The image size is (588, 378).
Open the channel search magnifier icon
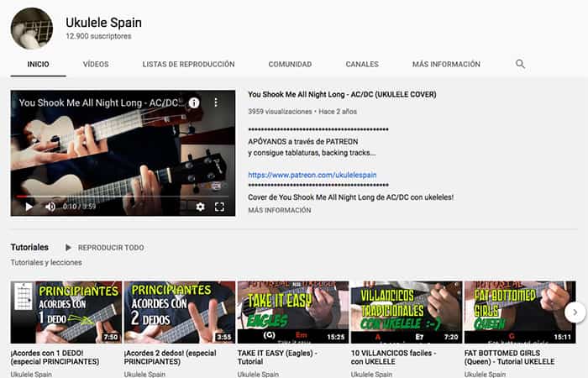pyautogui.click(x=520, y=64)
